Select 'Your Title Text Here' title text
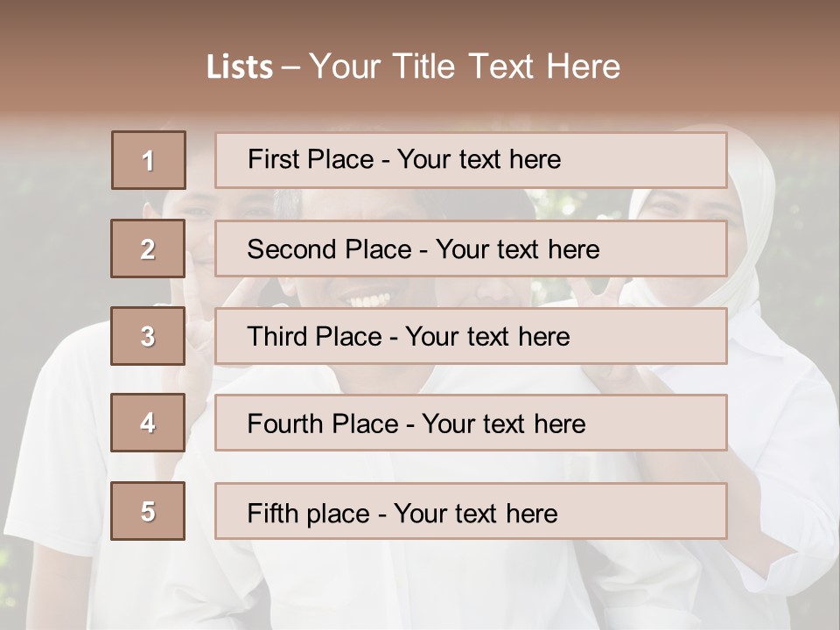Viewport: 840px width, 630px height. 465,66
